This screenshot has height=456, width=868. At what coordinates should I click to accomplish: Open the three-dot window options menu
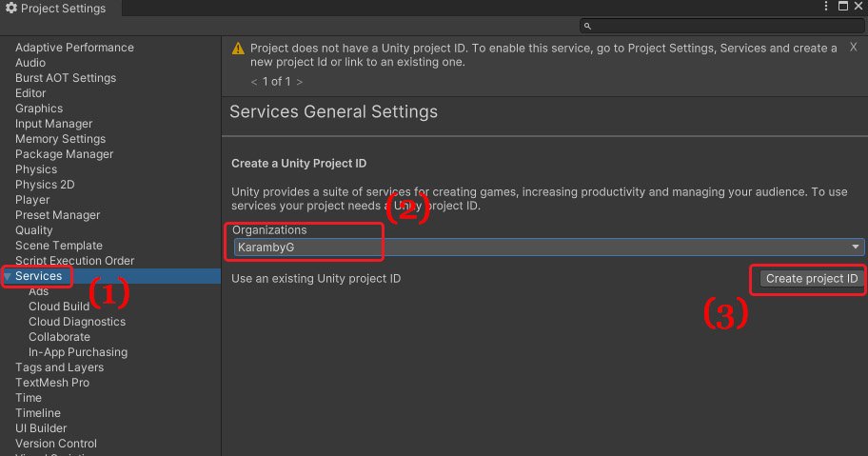coord(827,7)
